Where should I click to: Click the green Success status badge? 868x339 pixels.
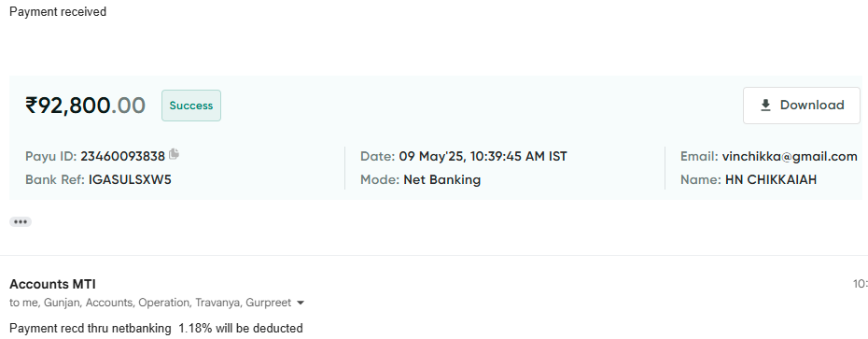pyautogui.click(x=191, y=106)
